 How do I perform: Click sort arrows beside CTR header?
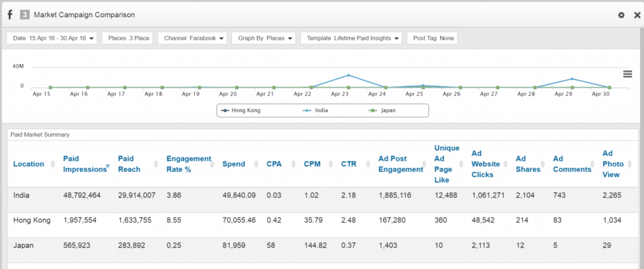click(x=369, y=164)
